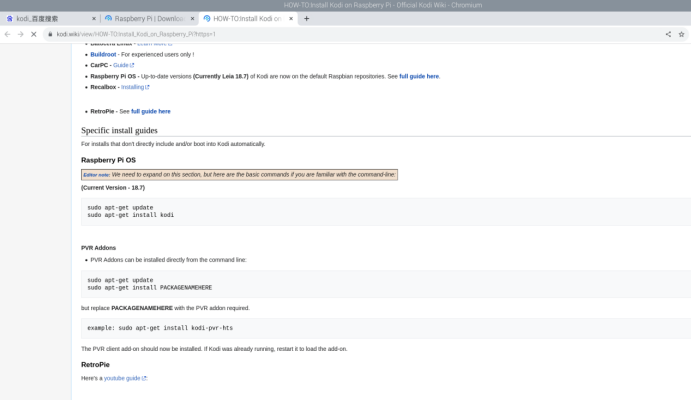This screenshot has height=401, width=692.
Task: Follow the RetroPie full guide here link
Action: click(x=150, y=112)
